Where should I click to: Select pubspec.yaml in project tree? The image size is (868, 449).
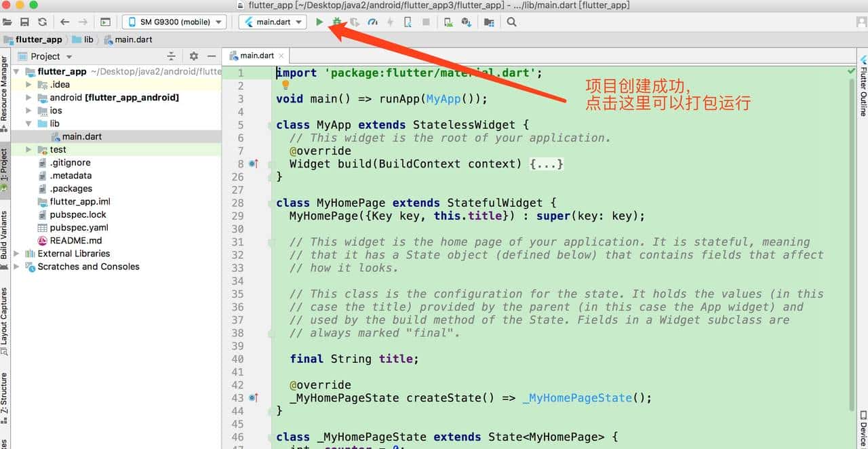[x=79, y=228]
